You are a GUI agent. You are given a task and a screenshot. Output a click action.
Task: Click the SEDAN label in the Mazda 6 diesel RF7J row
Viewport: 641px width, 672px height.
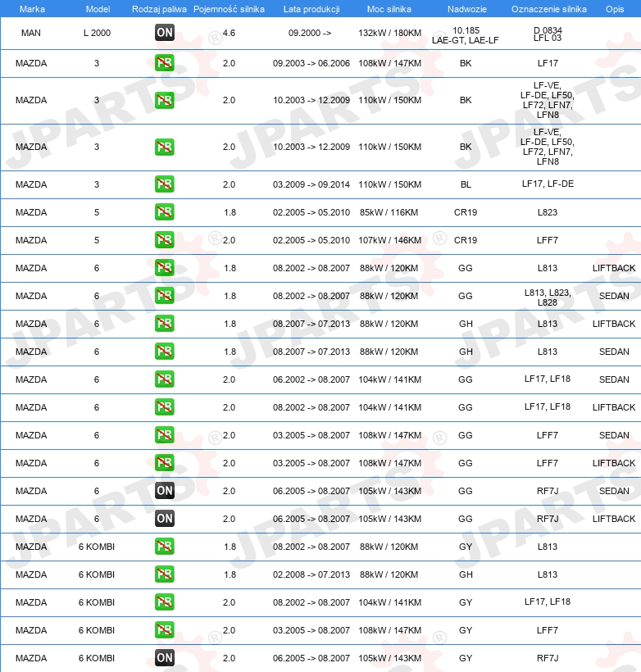tap(614, 491)
